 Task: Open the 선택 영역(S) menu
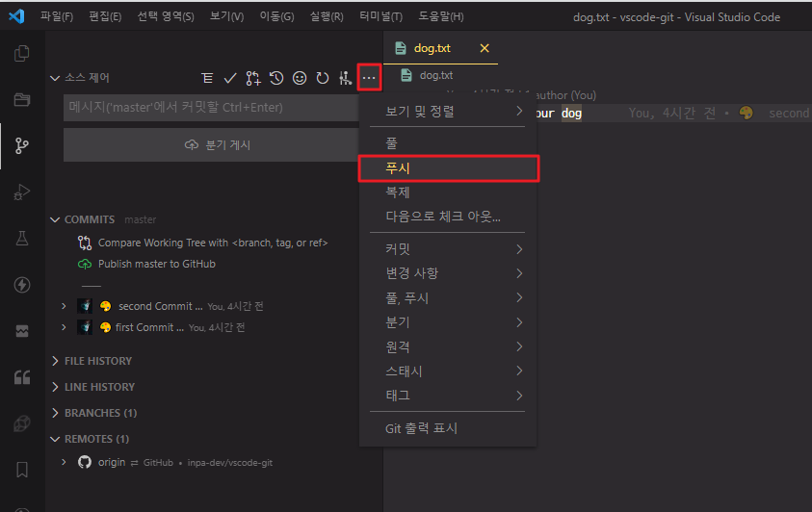click(166, 16)
